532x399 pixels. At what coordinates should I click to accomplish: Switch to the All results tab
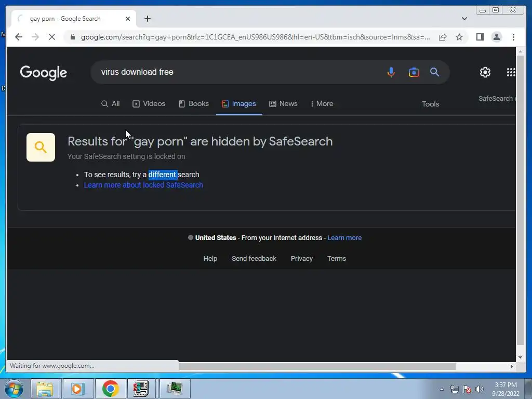pyautogui.click(x=110, y=104)
